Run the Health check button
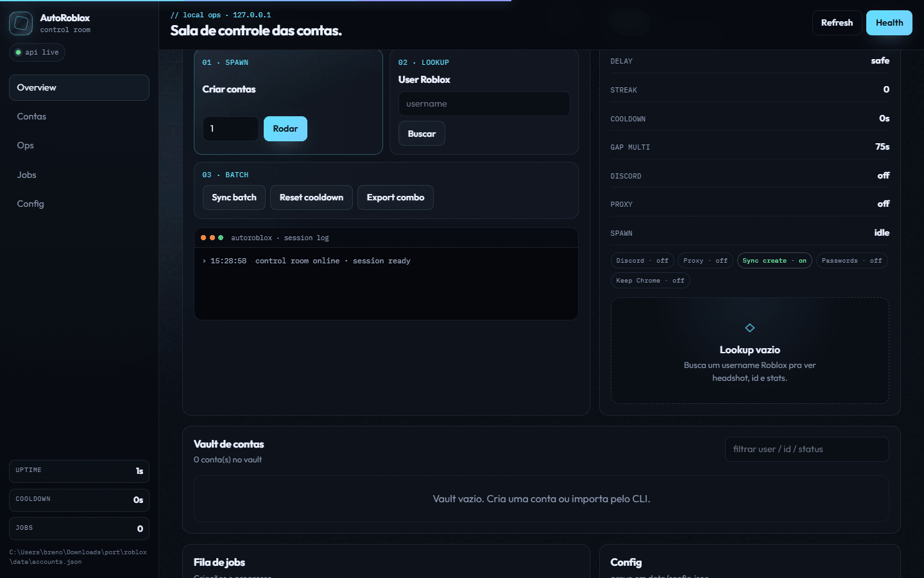This screenshot has width=924, height=578. coord(889,22)
